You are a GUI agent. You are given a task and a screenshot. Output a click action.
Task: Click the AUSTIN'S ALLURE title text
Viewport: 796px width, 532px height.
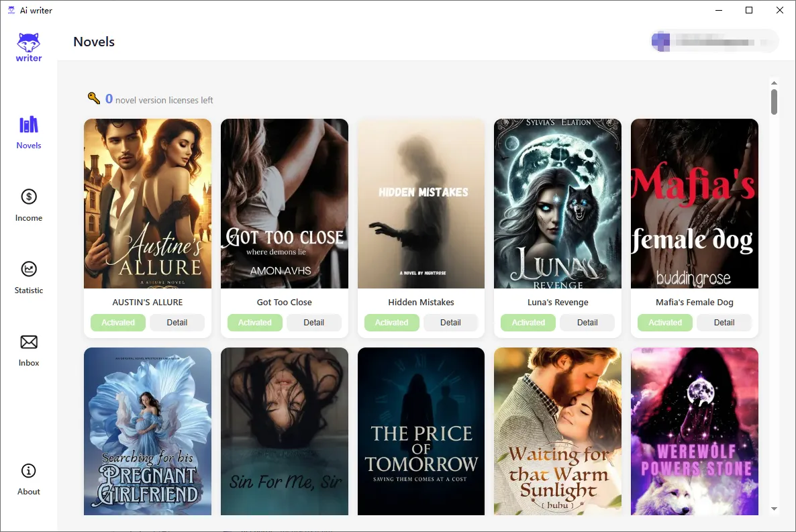pos(147,302)
